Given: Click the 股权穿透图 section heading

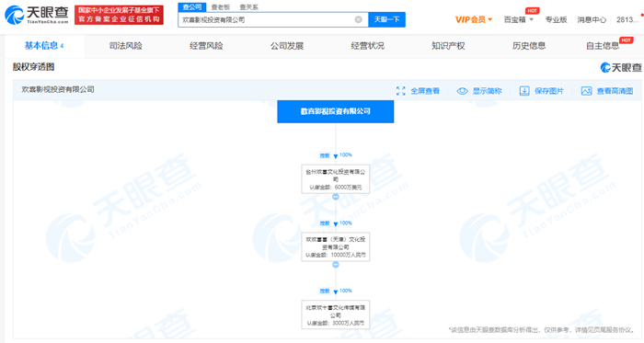Looking at the screenshot, I should point(33,67).
